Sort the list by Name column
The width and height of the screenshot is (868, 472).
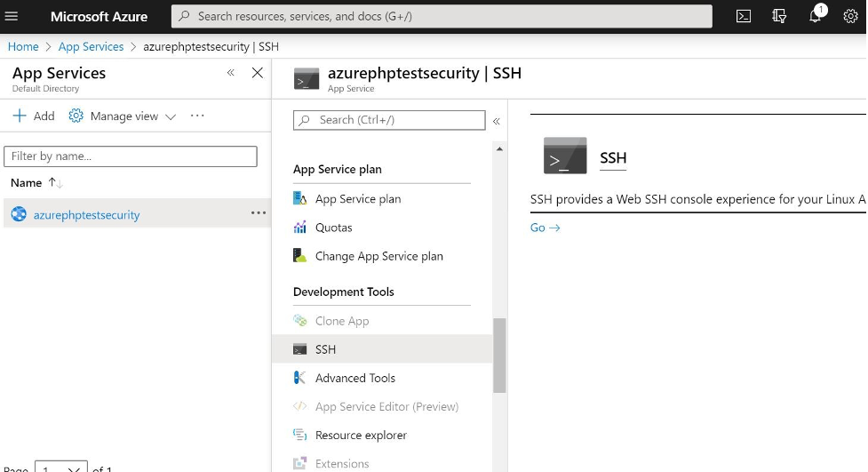(x=36, y=183)
